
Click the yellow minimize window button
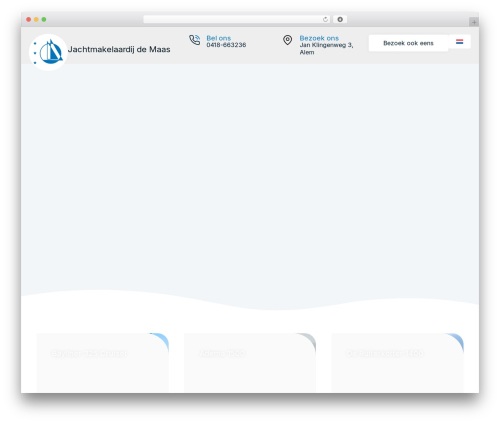coord(36,20)
